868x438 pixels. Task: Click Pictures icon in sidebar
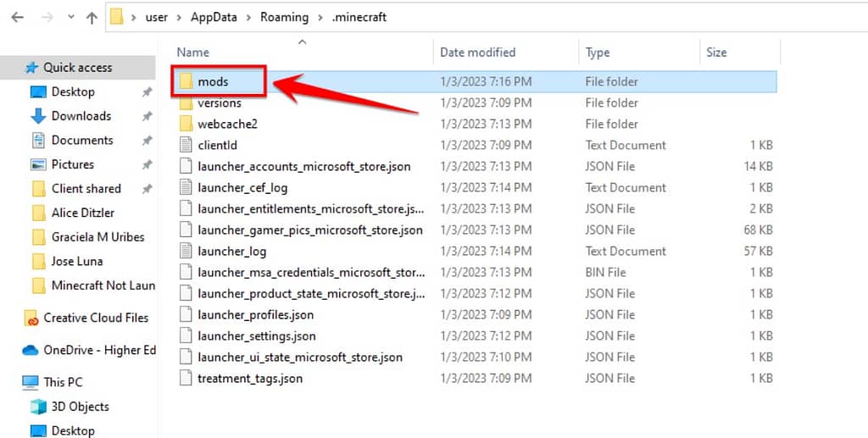[x=38, y=165]
